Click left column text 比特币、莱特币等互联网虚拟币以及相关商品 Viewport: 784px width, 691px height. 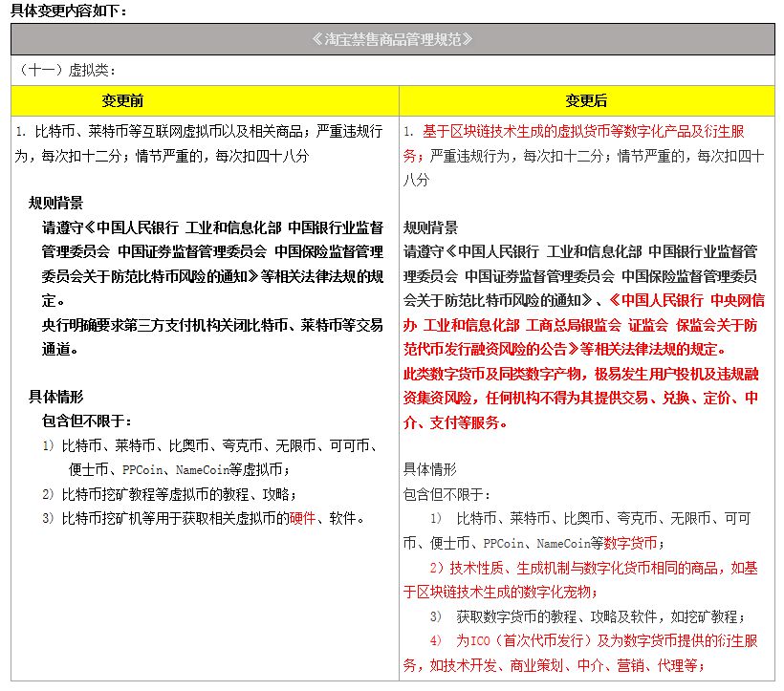click(x=168, y=131)
